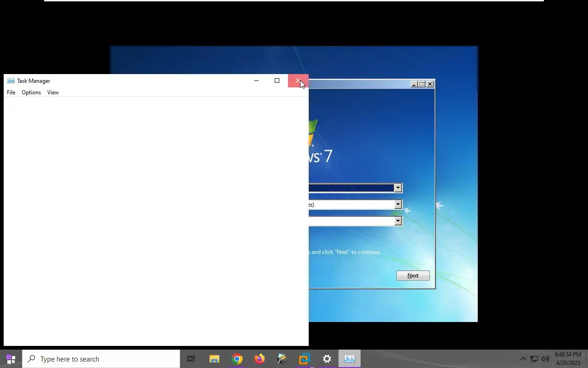Minimize the Task Manager window
The image size is (588, 368).
[256, 80]
